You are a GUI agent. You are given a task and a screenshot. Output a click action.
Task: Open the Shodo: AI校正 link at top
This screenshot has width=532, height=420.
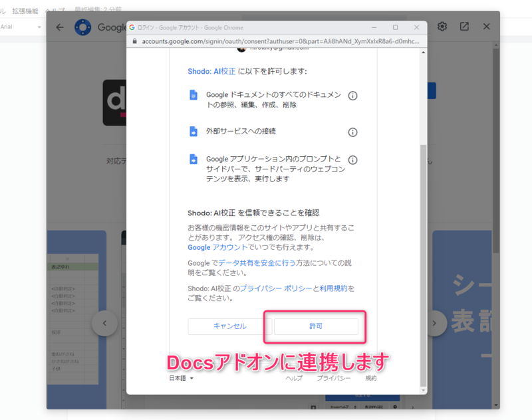point(211,71)
